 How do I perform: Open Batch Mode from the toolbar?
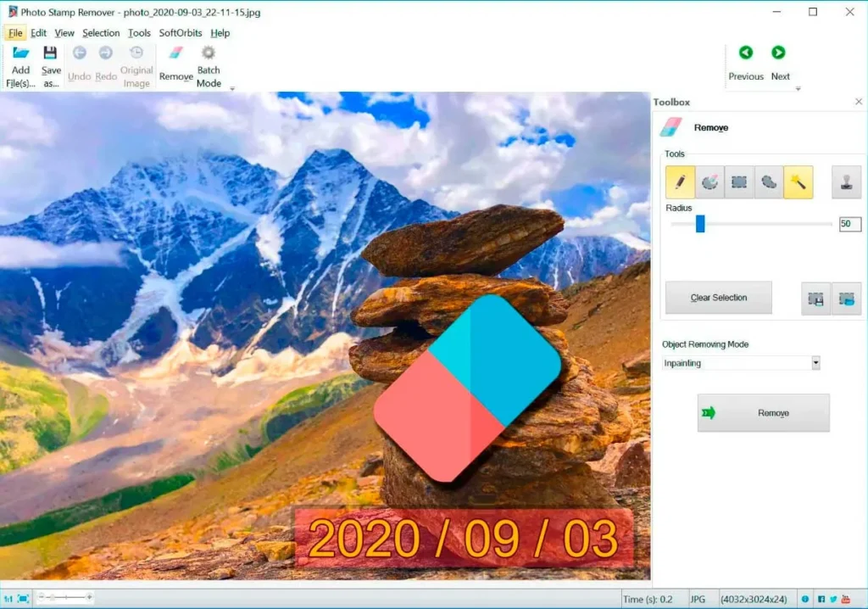[209, 66]
